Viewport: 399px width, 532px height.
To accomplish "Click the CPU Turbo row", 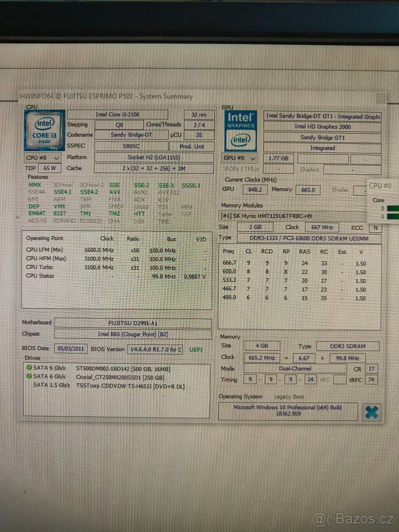I will click(116, 267).
